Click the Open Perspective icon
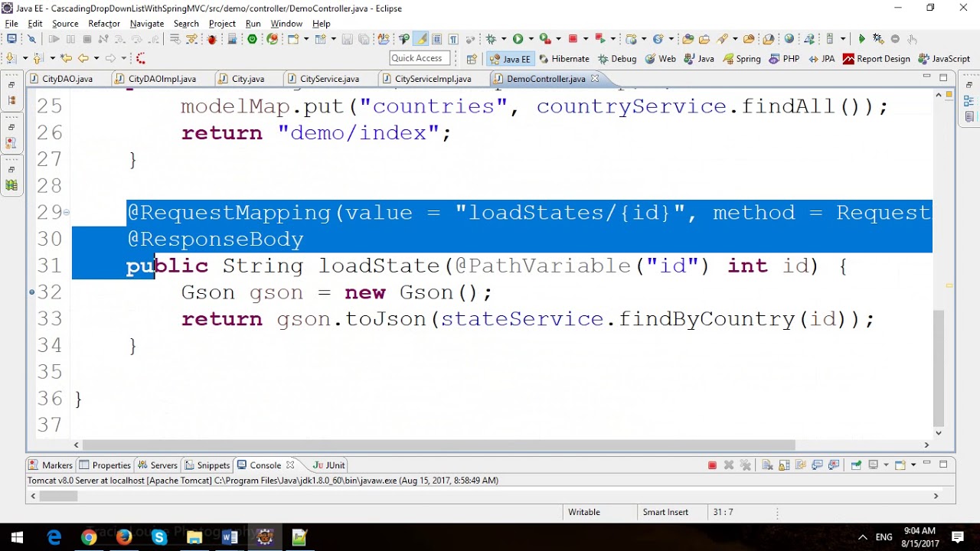 coord(472,59)
